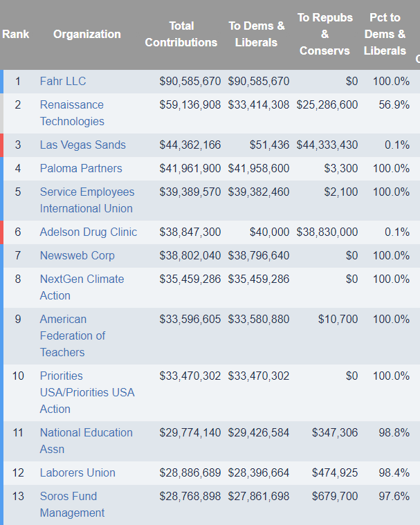Click American Federation of Teachers link
Image resolution: width=420 pixels, height=525 pixels.
click(73, 335)
